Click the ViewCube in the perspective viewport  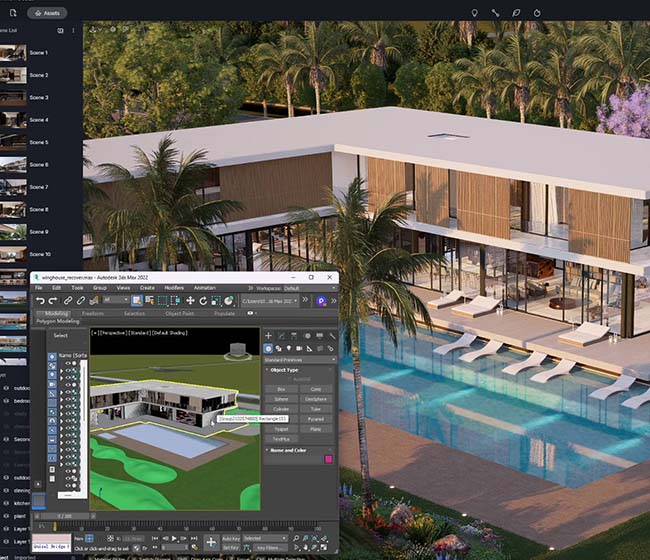click(238, 351)
